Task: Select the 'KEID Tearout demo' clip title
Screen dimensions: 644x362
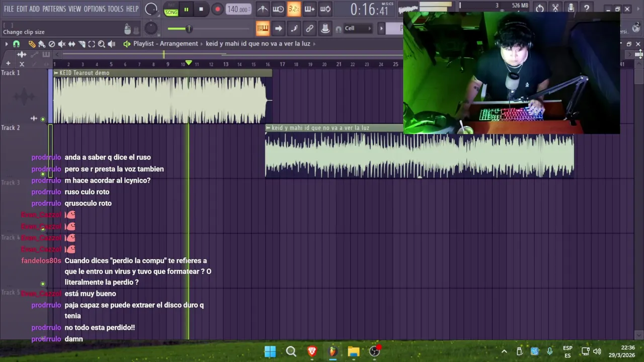Action: [84, 73]
